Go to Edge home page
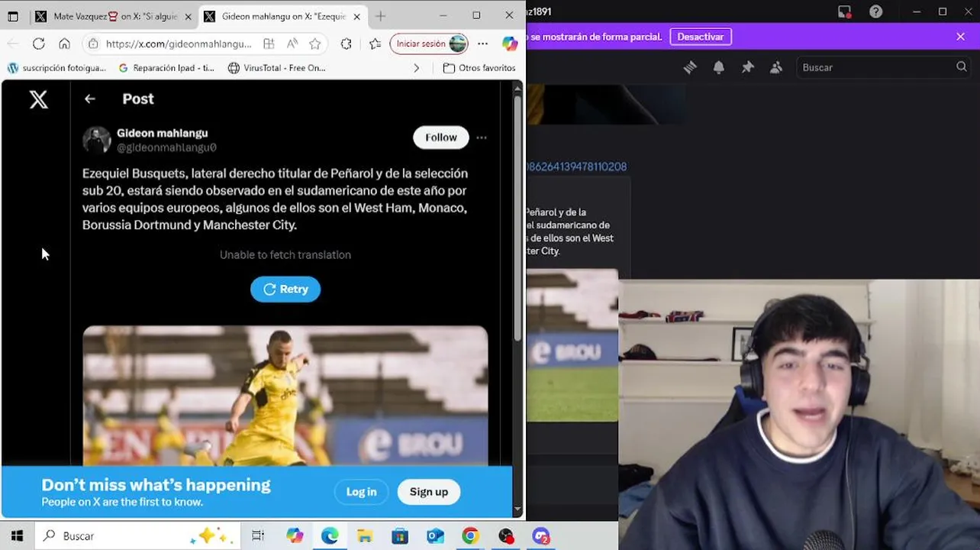The width and height of the screenshot is (980, 550). pos(65,44)
